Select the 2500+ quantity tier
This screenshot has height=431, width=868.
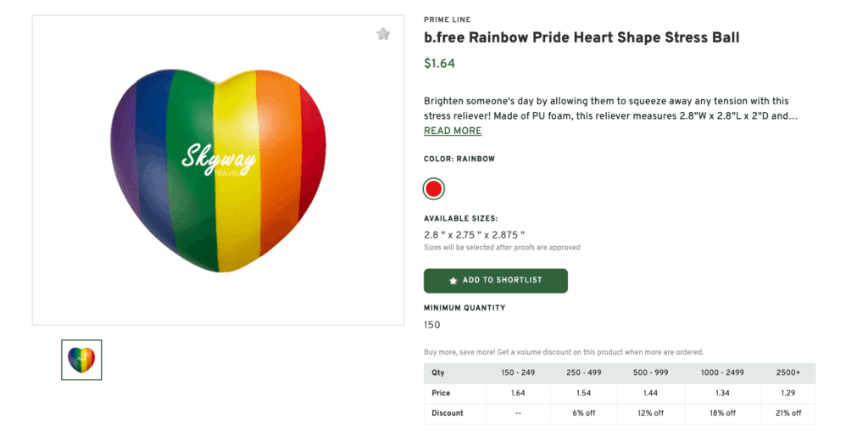788,373
